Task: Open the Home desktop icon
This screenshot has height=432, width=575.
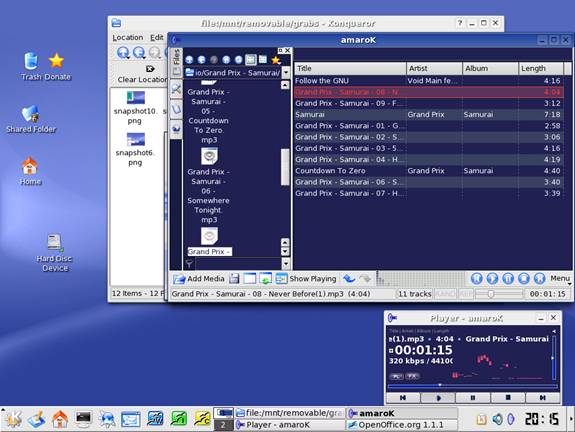Action: coord(30,171)
